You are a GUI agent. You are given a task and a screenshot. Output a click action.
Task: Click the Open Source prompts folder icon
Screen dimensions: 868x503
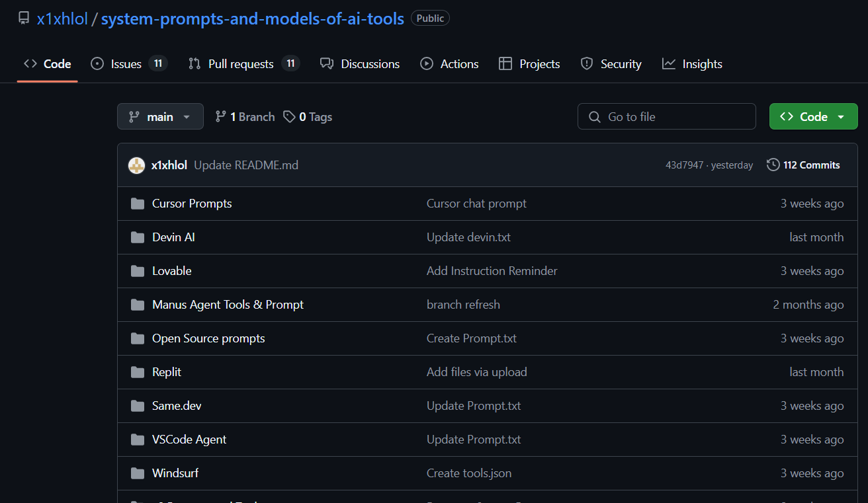(x=138, y=338)
